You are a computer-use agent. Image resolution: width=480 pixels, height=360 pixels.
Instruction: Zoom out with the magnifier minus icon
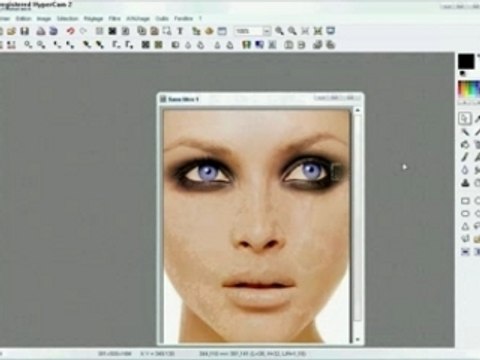(292, 31)
